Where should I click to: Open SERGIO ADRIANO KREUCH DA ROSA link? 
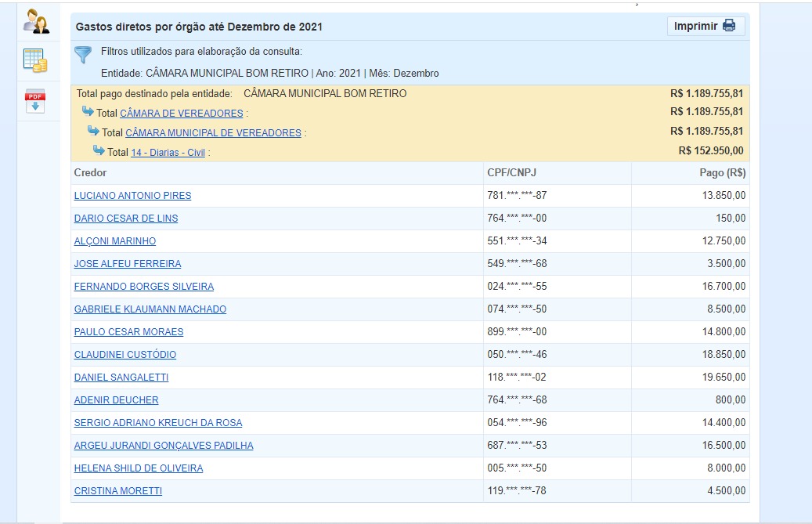pos(157,423)
